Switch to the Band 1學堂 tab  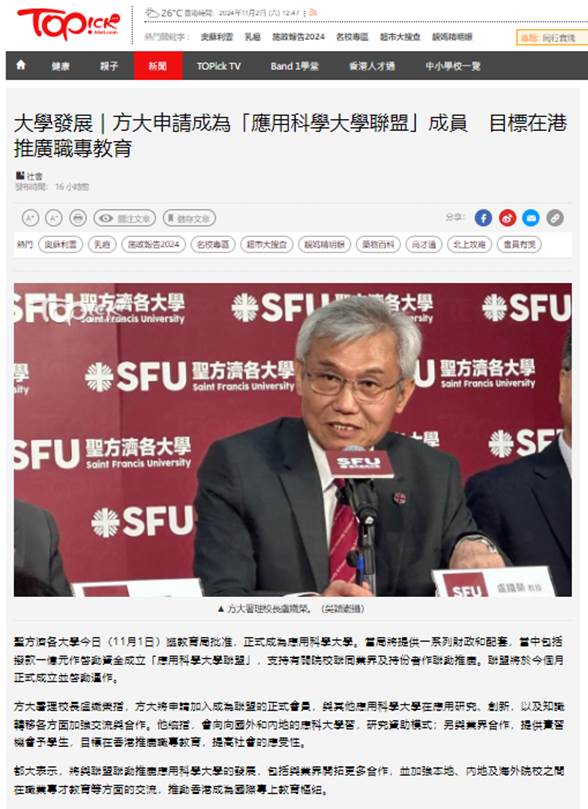coord(295,66)
